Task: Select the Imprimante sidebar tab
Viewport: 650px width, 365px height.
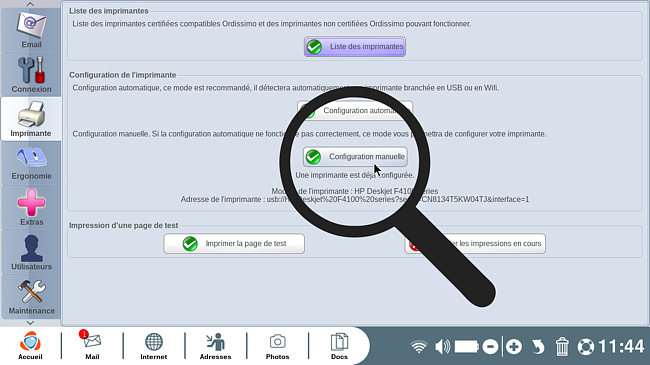Action: [31, 119]
